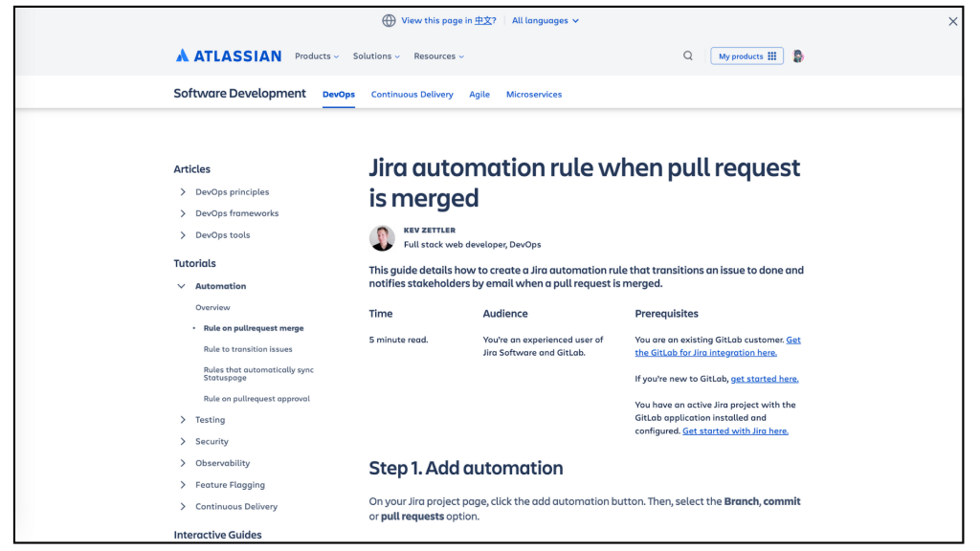
Task: Open the search magnifier icon
Action: tap(687, 55)
